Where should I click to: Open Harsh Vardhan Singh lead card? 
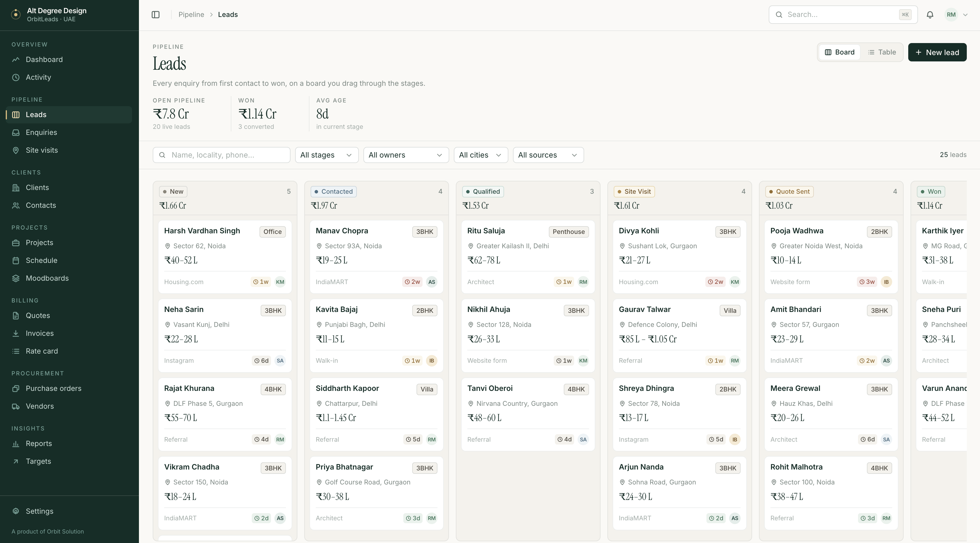click(x=225, y=257)
